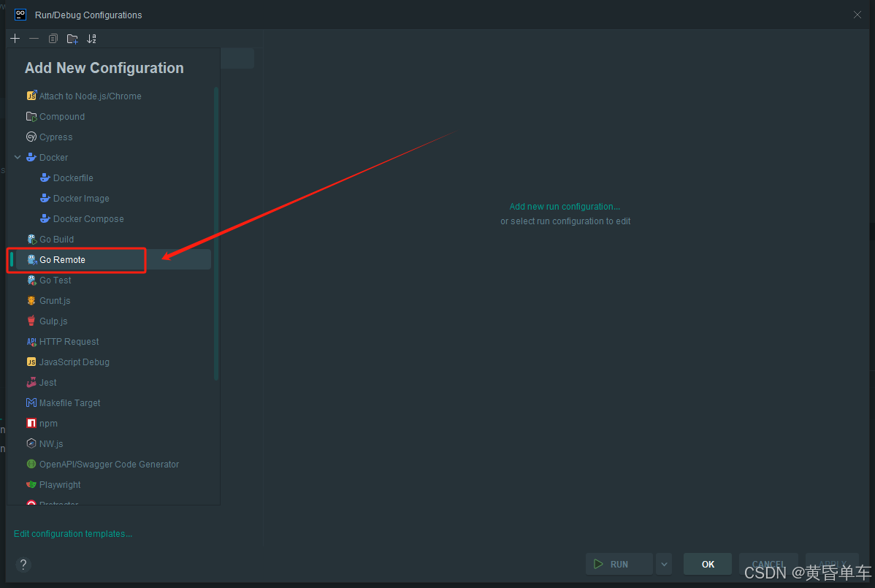Select the Docker whale icon
This screenshot has height=588, width=875.
tap(31, 157)
